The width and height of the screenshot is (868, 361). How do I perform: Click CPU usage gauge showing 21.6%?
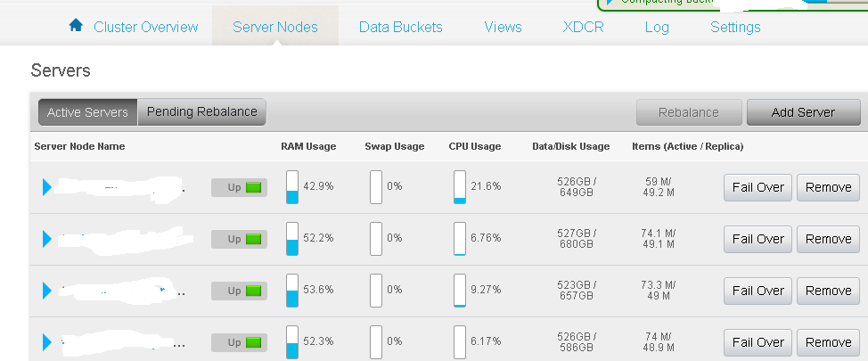(x=460, y=187)
